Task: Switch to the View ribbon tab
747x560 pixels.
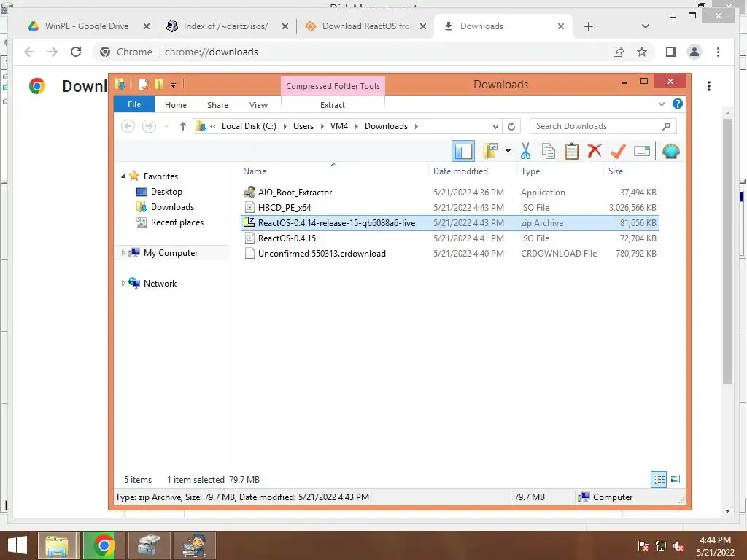Action: pyautogui.click(x=259, y=105)
